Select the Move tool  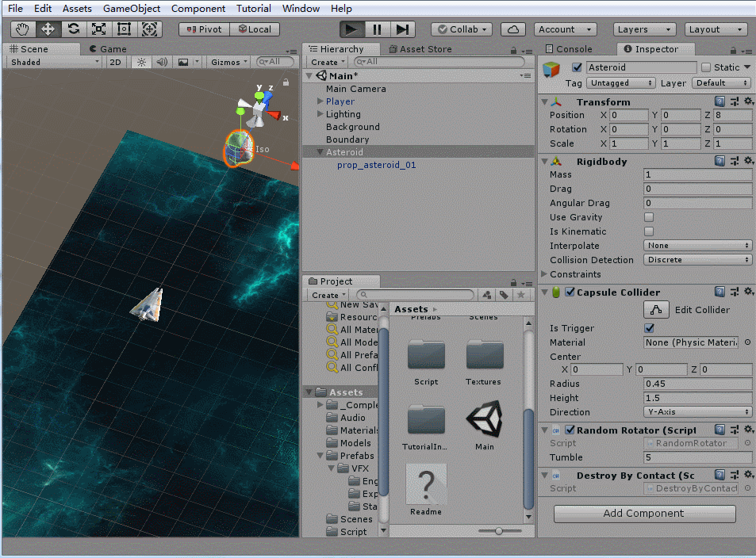point(48,29)
